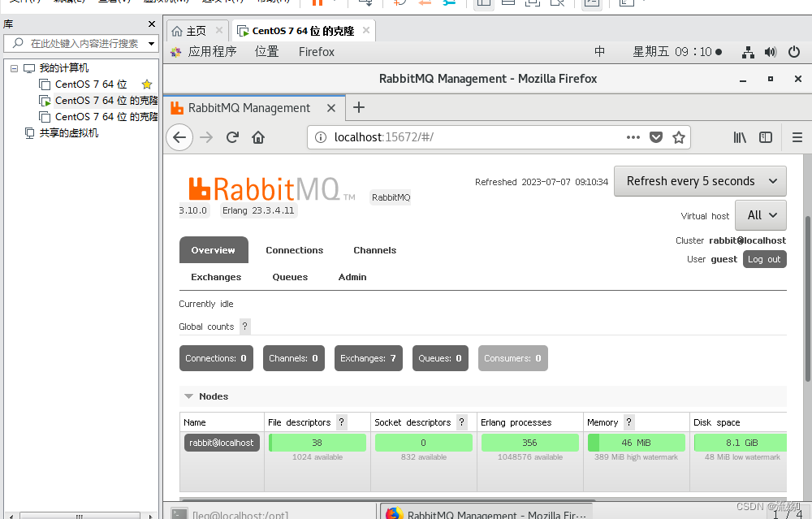Select the CentOS 7 64 位 virtual machine

[91, 84]
